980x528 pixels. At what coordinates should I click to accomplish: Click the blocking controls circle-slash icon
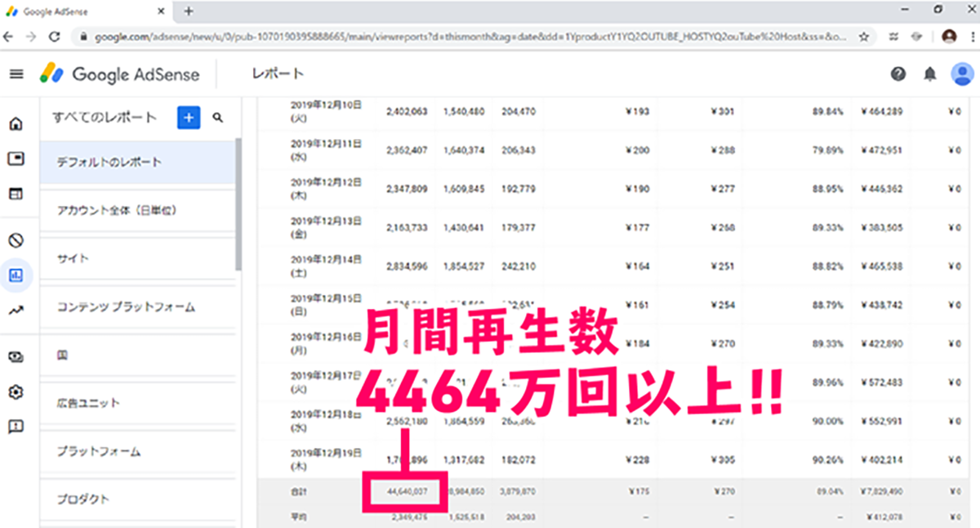16,240
